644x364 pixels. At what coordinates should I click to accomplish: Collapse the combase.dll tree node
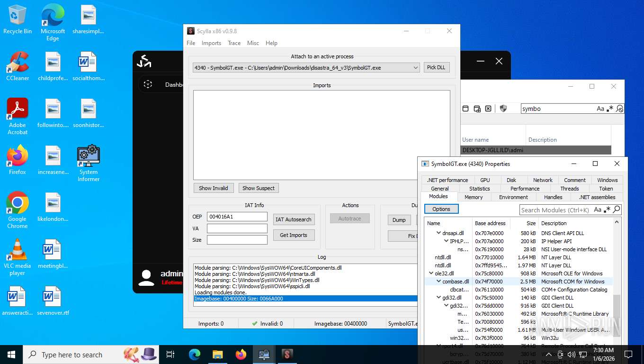pyautogui.click(x=438, y=282)
